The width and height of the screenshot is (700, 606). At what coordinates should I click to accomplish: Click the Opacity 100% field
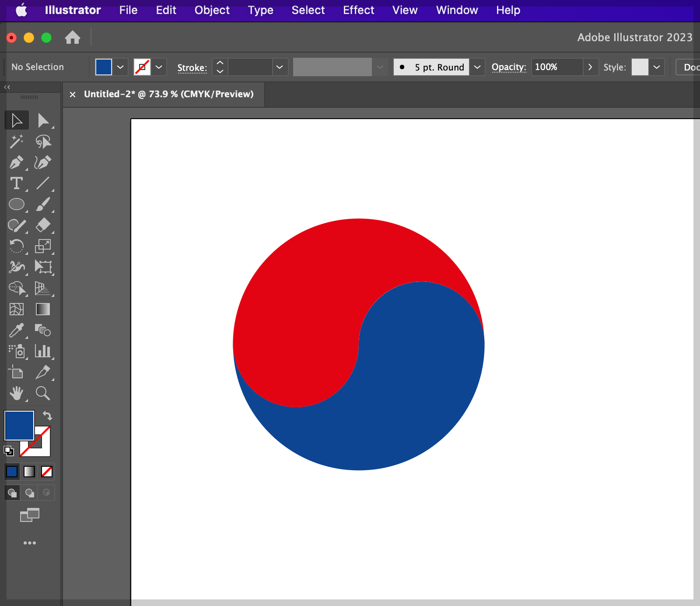pyautogui.click(x=557, y=67)
